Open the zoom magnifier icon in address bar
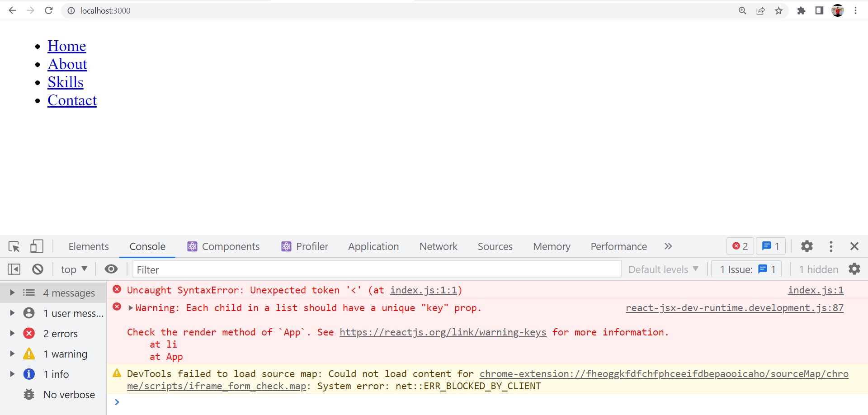868x415 pixels. [742, 10]
